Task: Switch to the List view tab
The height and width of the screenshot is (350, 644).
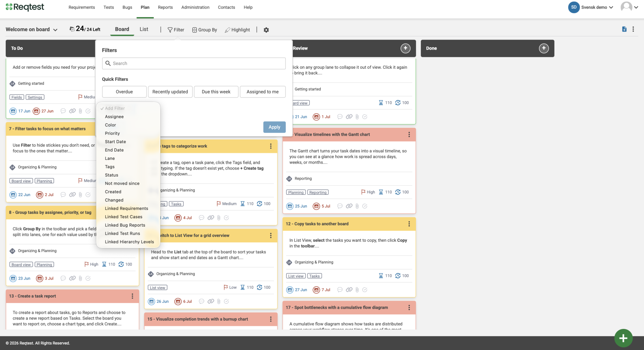Action: 144,29
